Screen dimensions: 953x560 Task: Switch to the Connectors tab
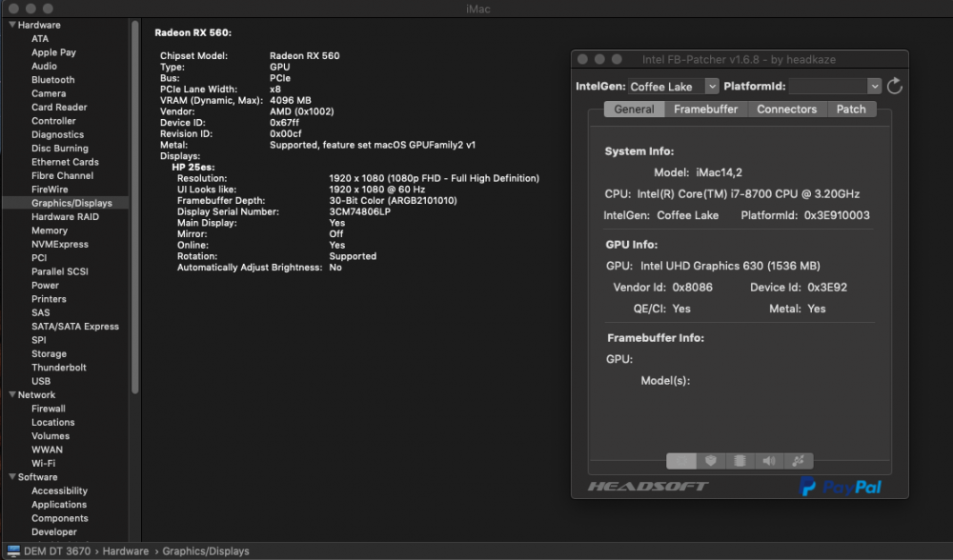click(786, 110)
